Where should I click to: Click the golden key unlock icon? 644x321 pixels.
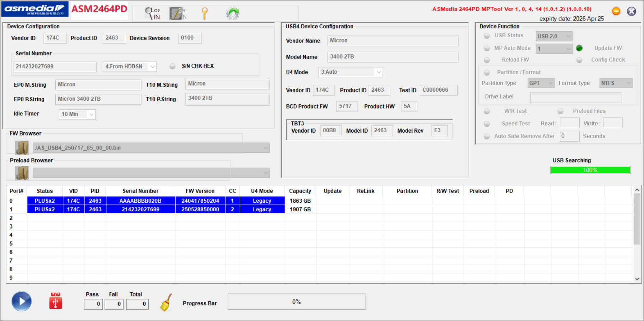204,14
